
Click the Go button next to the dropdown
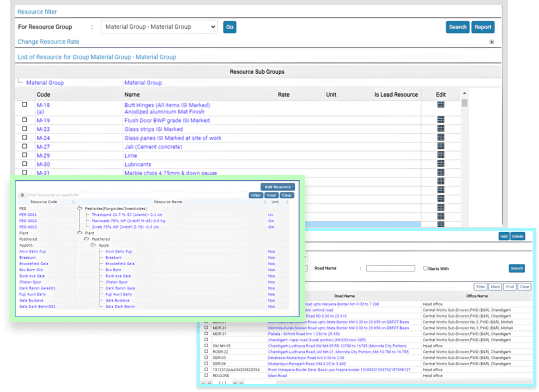(230, 27)
